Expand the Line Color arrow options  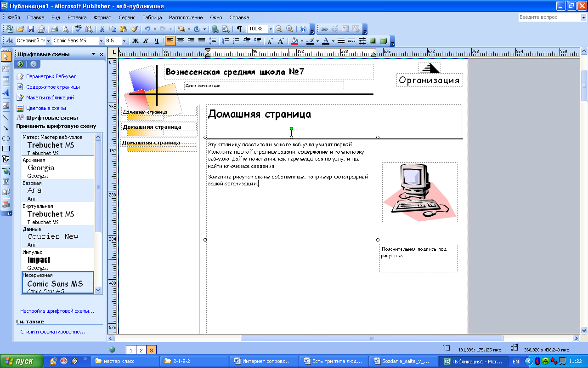click(317, 41)
